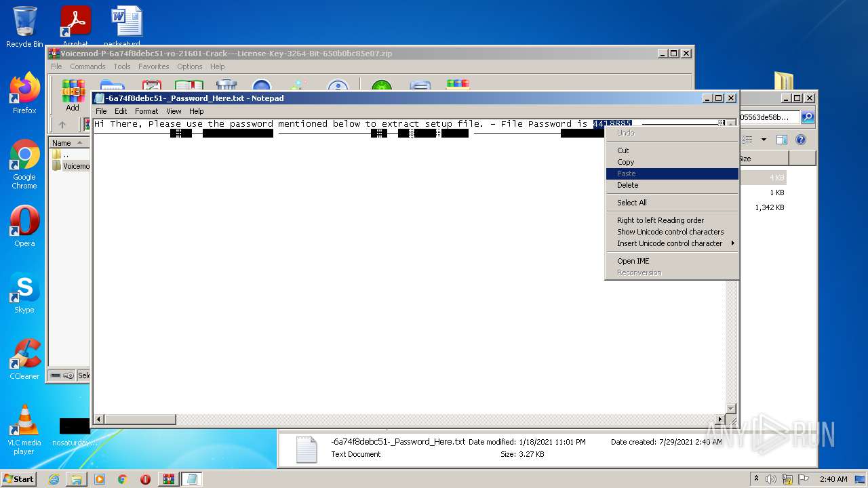Open the Opera desktop shortcut
868x488 pixels.
24,226
